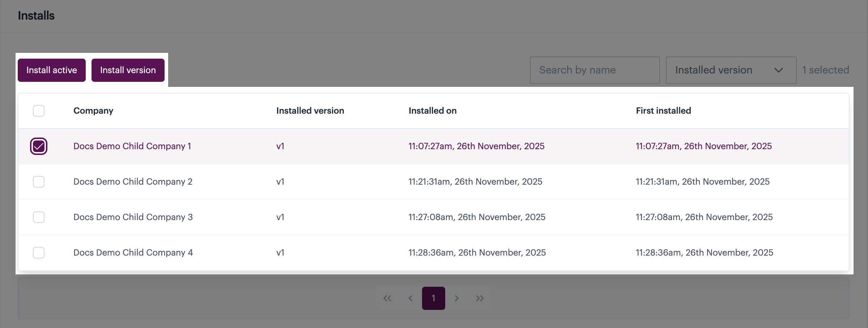Click the Installed version dropdown chevron
Viewport: 868px width, 328px height.
click(x=778, y=70)
